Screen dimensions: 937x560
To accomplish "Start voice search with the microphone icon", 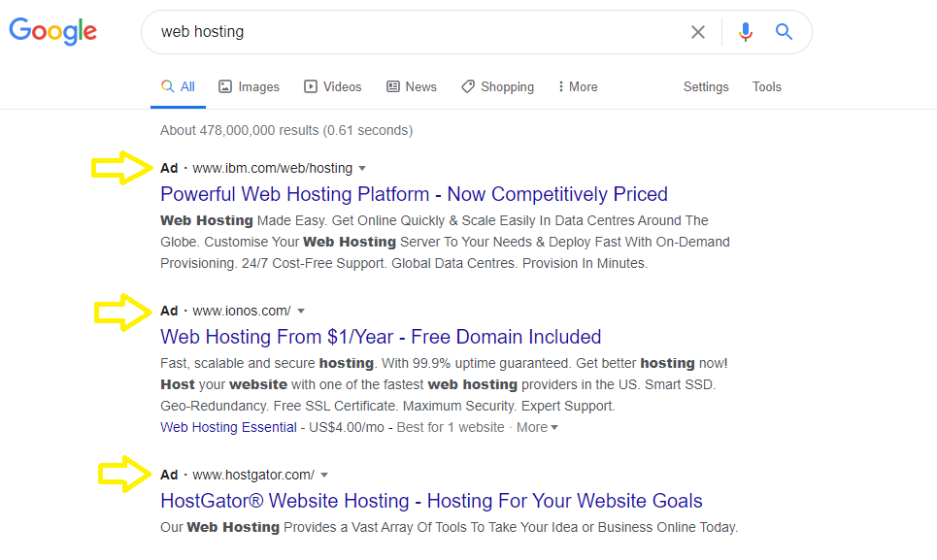I will tap(745, 32).
